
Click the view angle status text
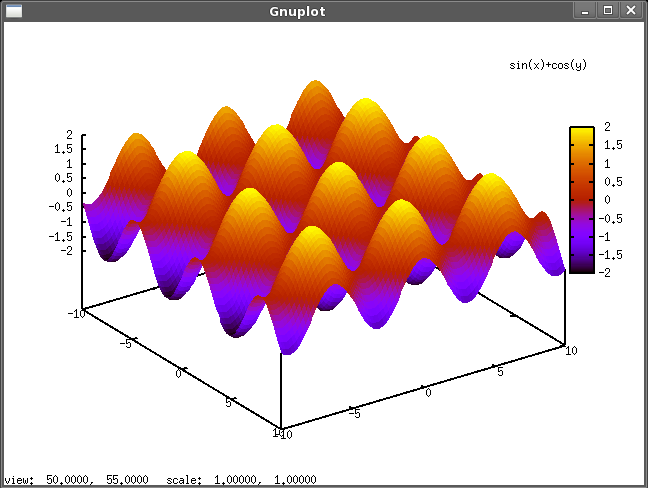tap(76, 480)
